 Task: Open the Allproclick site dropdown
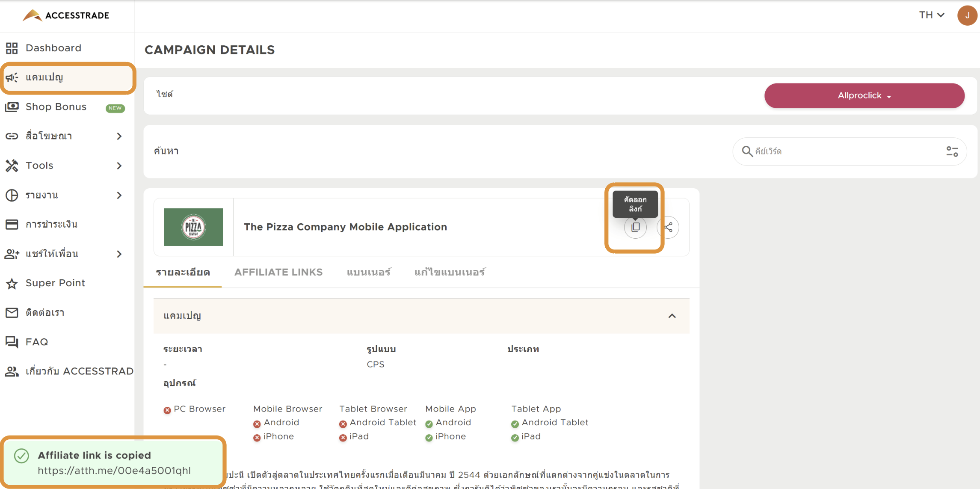(x=864, y=96)
